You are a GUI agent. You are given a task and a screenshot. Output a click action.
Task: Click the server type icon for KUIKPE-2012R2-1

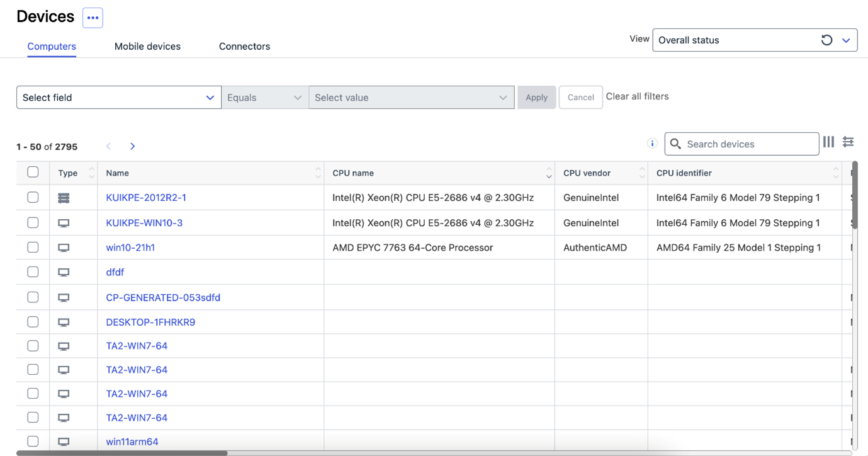[x=64, y=198]
